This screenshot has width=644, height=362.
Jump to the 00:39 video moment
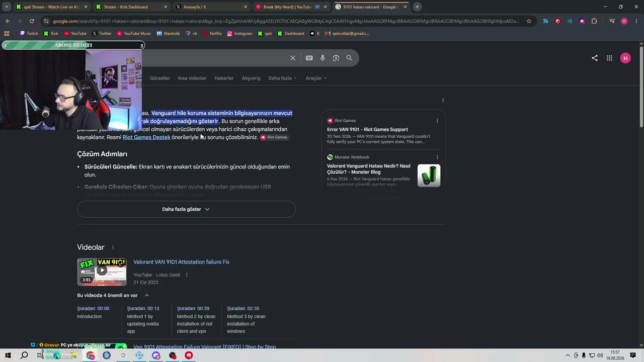pyautogui.click(x=193, y=309)
